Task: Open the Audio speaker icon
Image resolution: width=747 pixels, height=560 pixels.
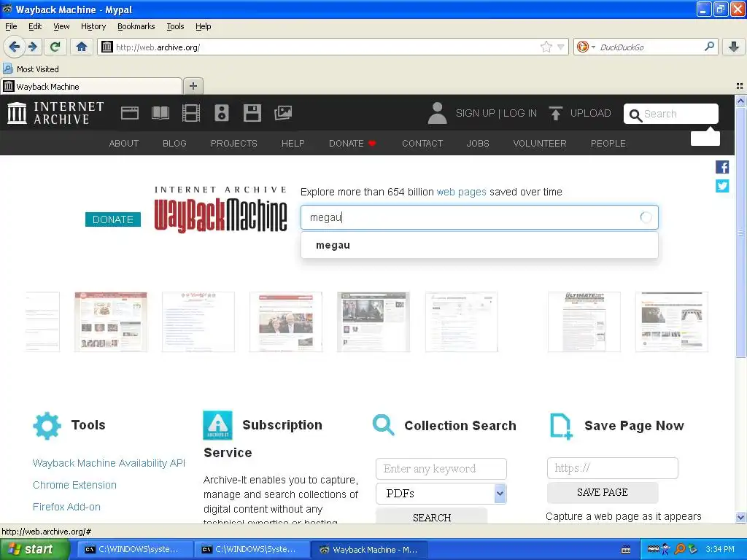Action: 222,113
